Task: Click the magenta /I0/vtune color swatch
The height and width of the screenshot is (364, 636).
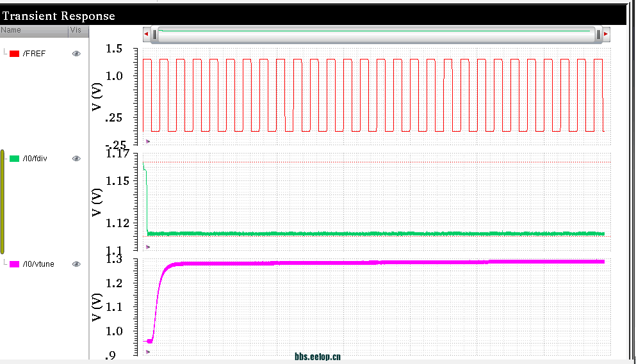Action: 15,264
